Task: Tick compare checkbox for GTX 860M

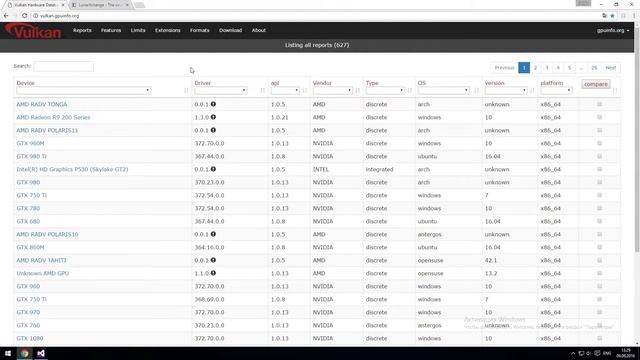Action: click(600, 247)
